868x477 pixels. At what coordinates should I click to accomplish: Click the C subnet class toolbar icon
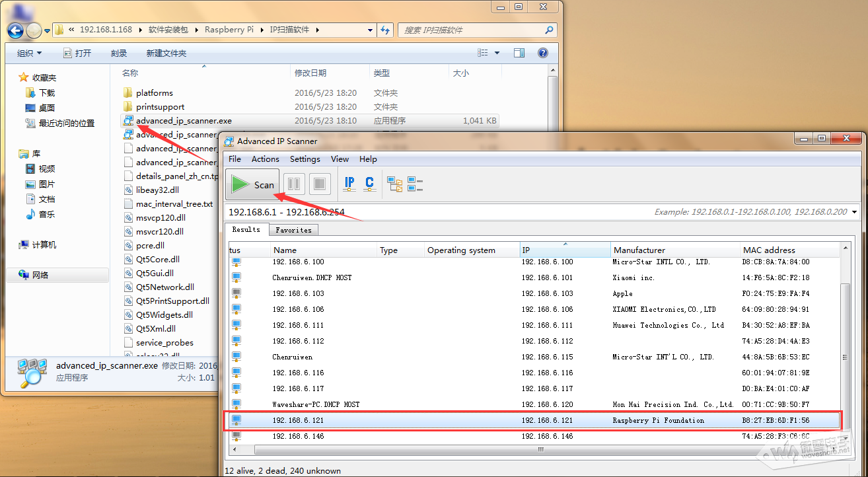369,184
